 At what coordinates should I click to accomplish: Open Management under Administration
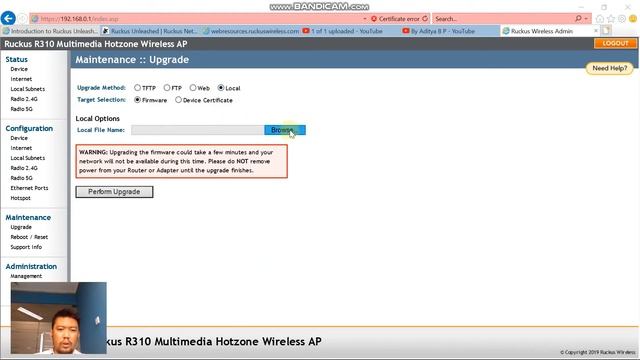26,276
